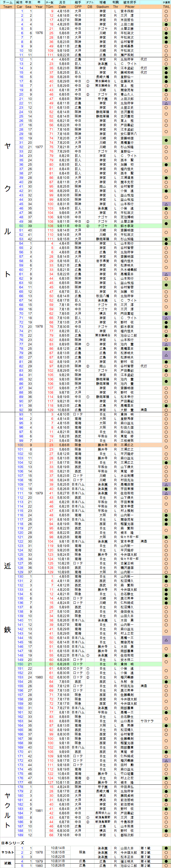The image size is (171, 868).
Task: Click the vertical 近鉄 team label
Action: (x=7, y=598)
